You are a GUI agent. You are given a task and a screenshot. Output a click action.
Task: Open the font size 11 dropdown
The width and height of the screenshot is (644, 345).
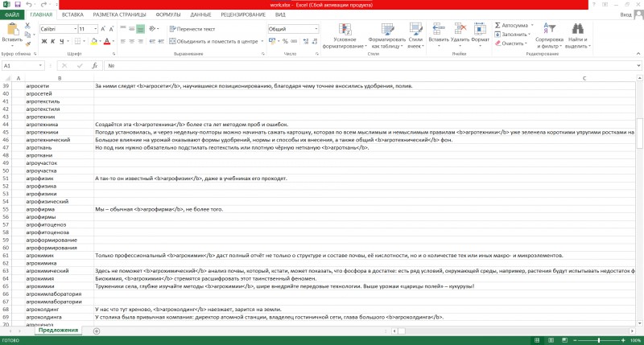(x=96, y=29)
